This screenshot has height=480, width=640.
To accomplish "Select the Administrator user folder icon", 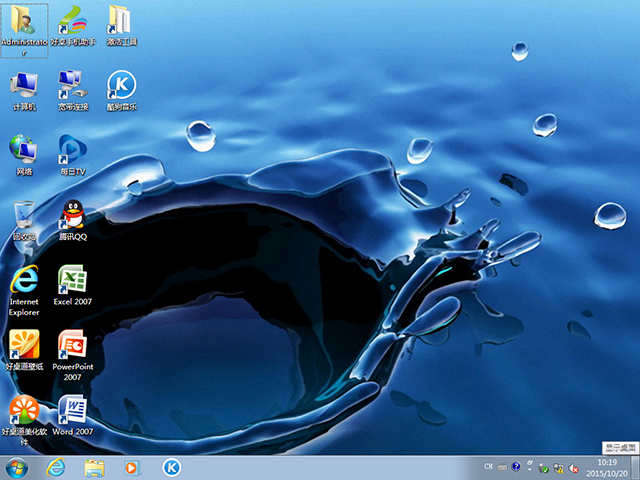I will (x=24, y=30).
